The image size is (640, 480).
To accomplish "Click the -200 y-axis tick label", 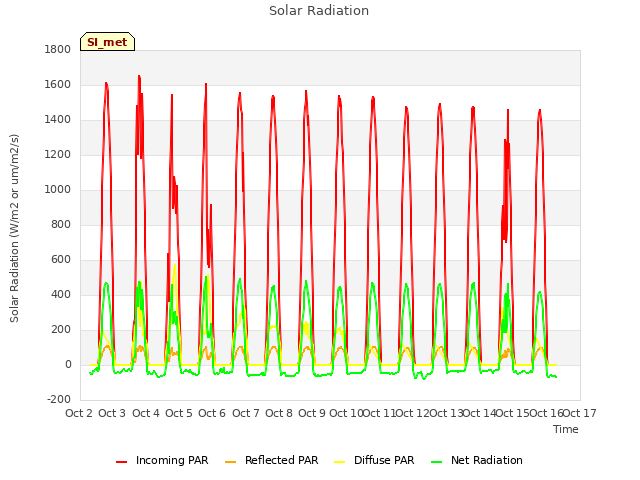I will coord(59,399).
